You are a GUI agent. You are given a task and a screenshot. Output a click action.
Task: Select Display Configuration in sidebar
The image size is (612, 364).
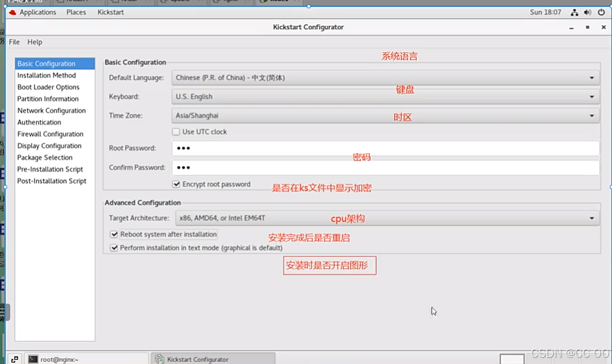pyautogui.click(x=55, y=146)
